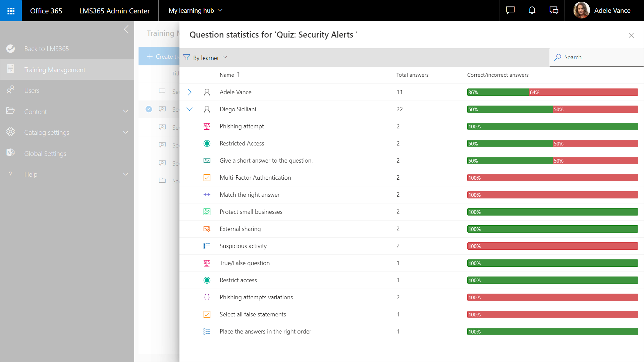
Task: Click the ordering list icon for Suspicious activity
Action: tap(207, 246)
